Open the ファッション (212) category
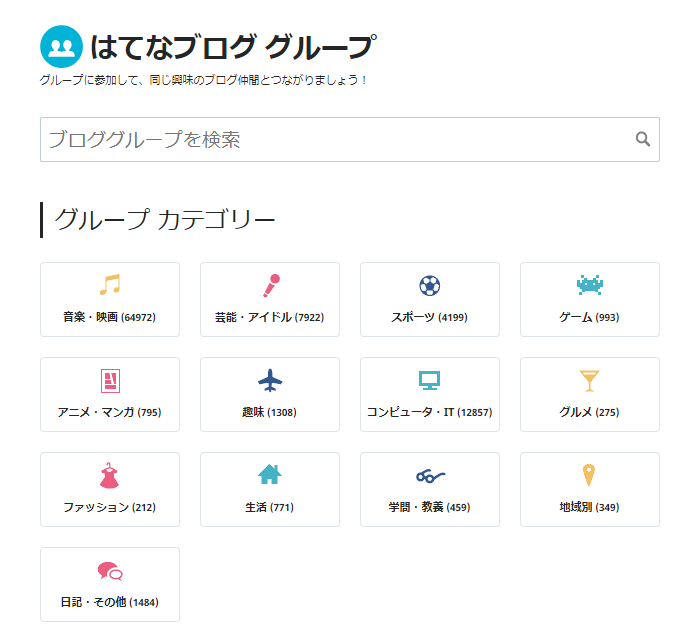Screen dimensions: 677x632 (x=110, y=490)
